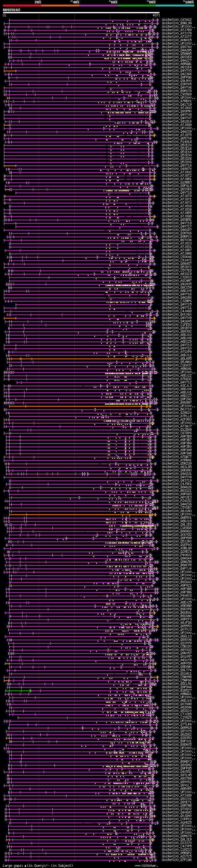Choose the UniRef100_A7KQ32 row label
This screenshot has height=868, width=197.
[x=177, y=379]
